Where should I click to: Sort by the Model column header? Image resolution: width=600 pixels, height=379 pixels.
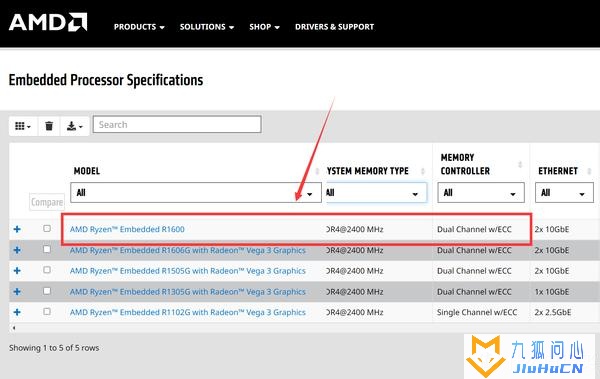(87, 171)
